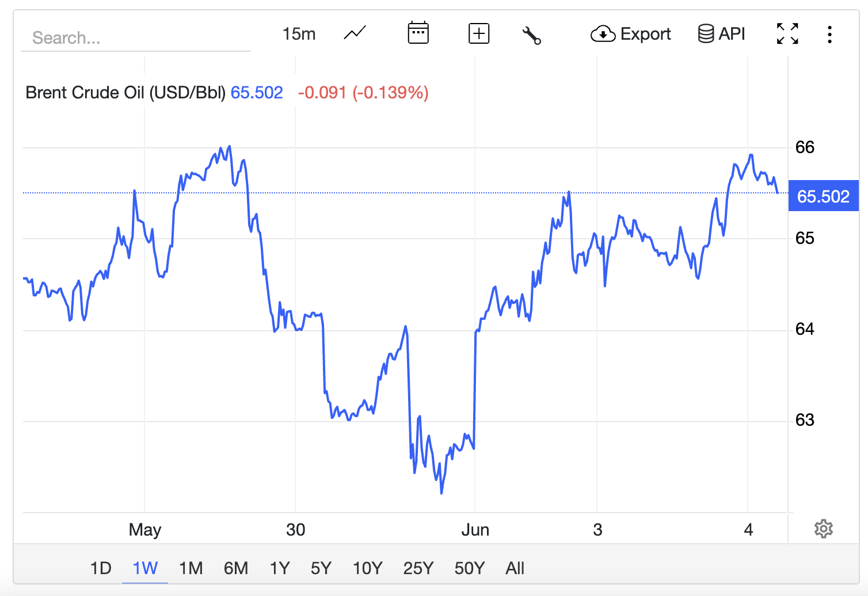Select the 25Y time range
868x596 pixels.
tap(418, 568)
